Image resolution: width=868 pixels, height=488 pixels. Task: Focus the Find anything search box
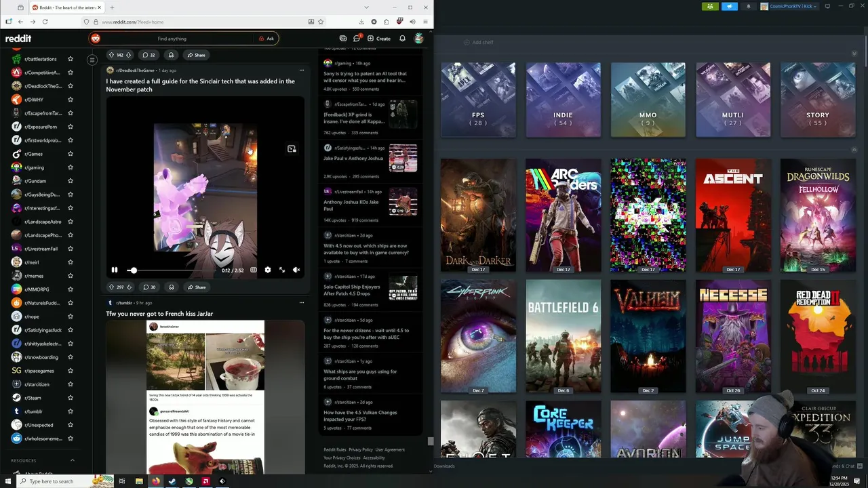tap(172, 39)
